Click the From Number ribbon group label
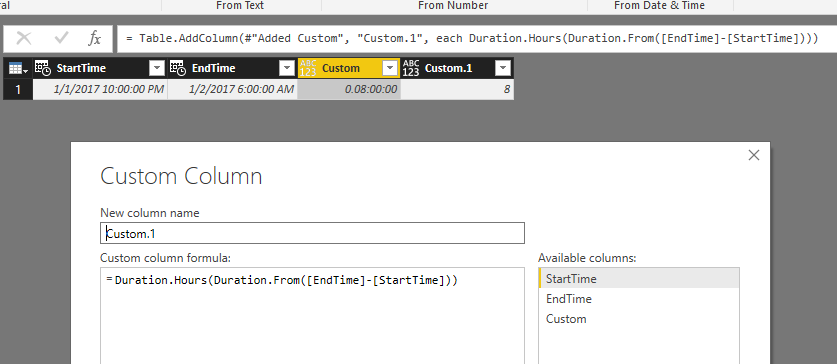837x364 pixels. (453, 5)
